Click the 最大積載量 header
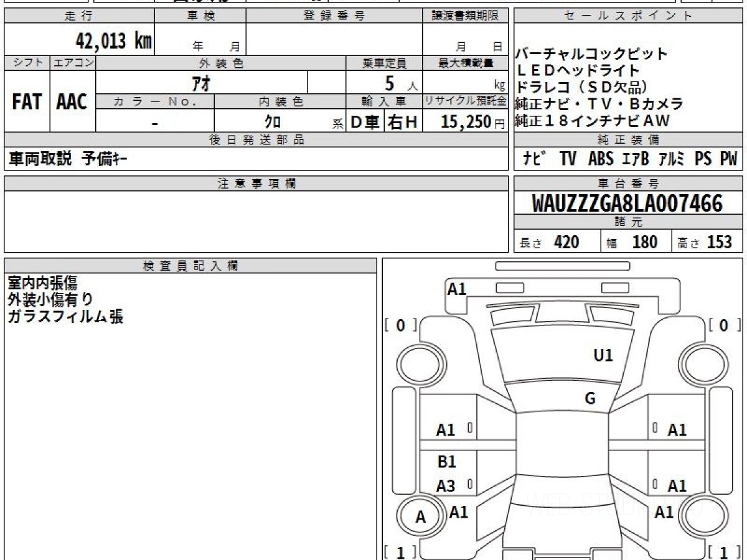Image resolution: width=747 pixels, height=560 pixels. [466, 63]
